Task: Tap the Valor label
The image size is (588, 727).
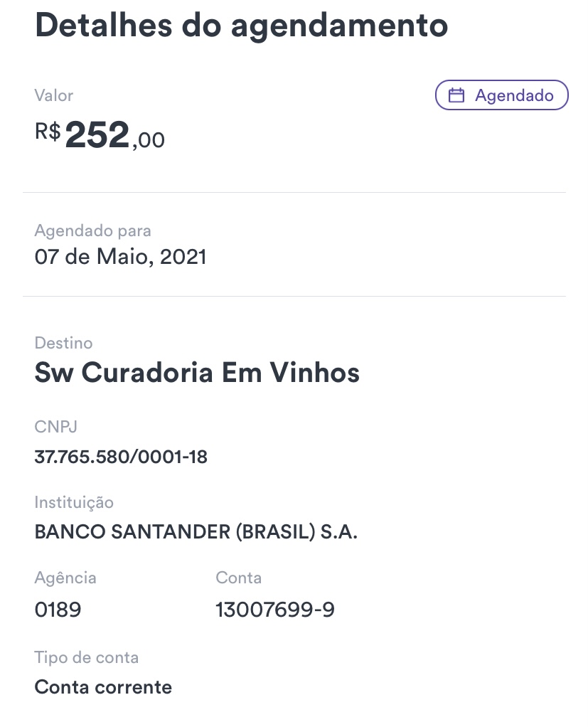Action: pyautogui.click(x=54, y=95)
